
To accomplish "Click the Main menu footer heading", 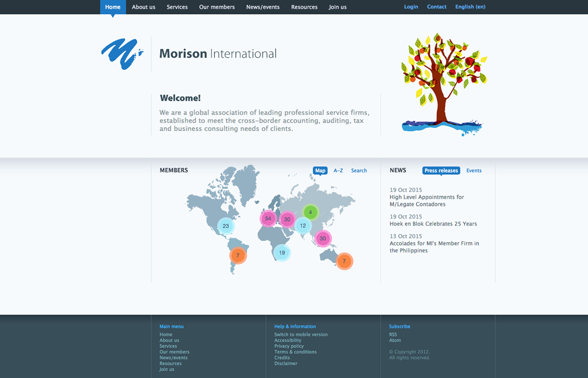I will [171, 327].
